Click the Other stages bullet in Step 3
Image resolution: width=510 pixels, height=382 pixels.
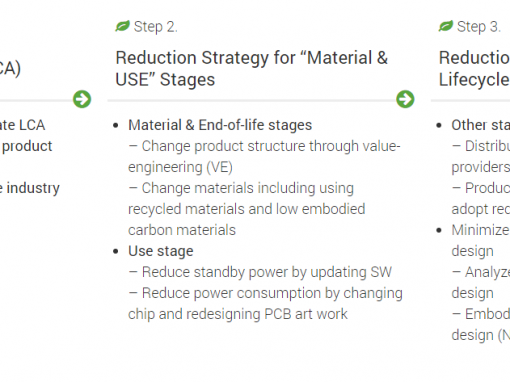[x=480, y=125]
